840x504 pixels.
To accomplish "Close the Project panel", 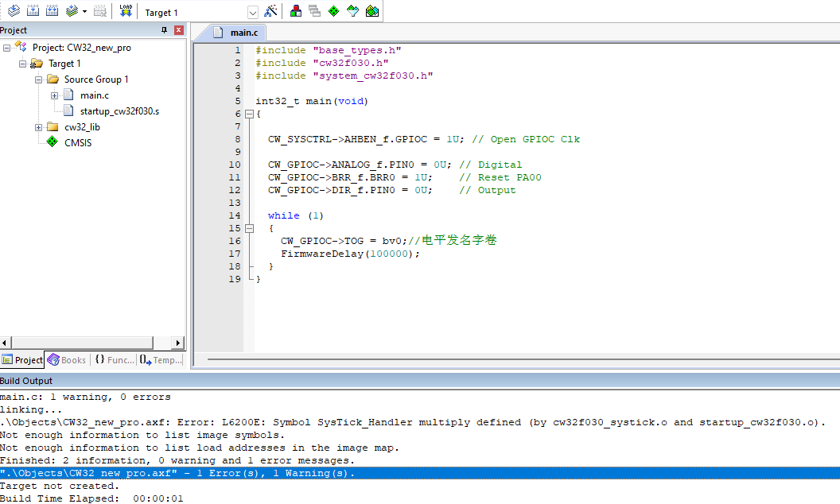I will (x=179, y=30).
